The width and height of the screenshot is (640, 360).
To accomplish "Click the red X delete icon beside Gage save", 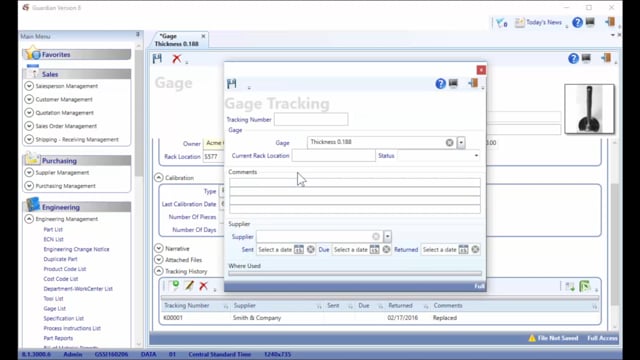I will click(x=176, y=58).
